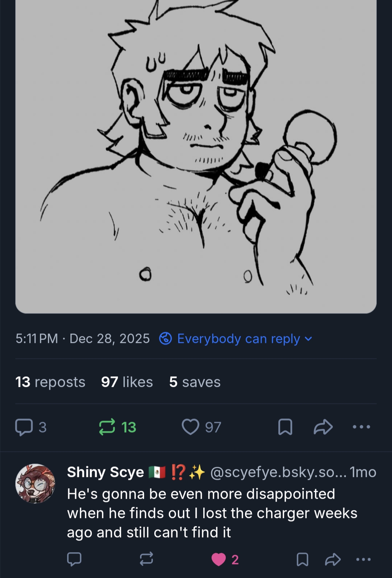Screen dimensions: 392x578
Task: Reply to Shiny Scye's comment
Action: [x=74, y=559]
